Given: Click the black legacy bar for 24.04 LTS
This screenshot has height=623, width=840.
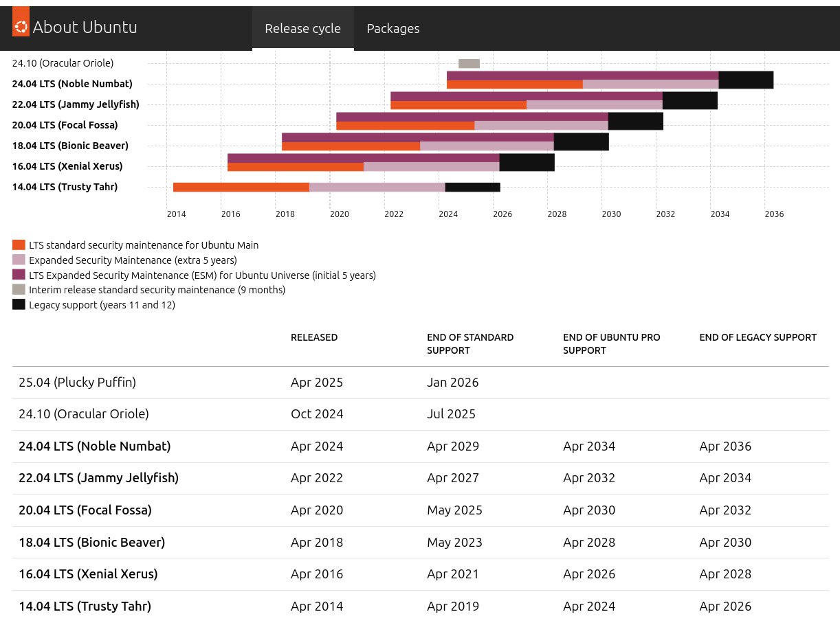Looking at the screenshot, I should tap(746, 80).
